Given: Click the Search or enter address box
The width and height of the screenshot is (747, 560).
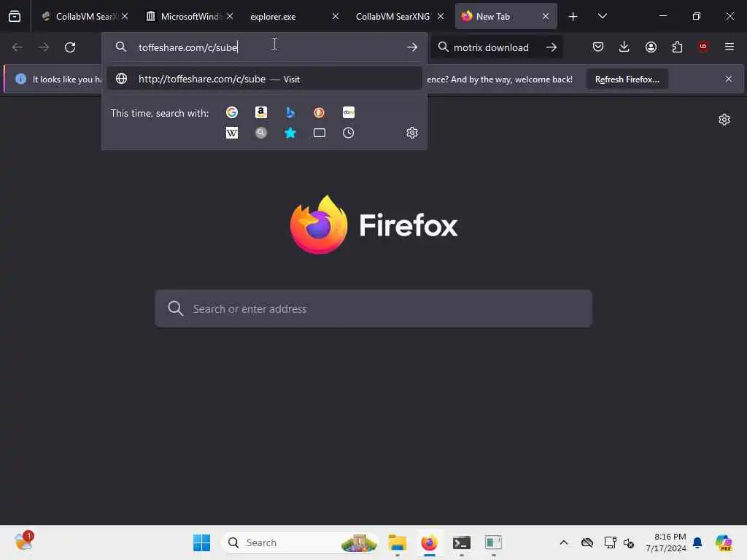Looking at the screenshot, I should 373,308.
